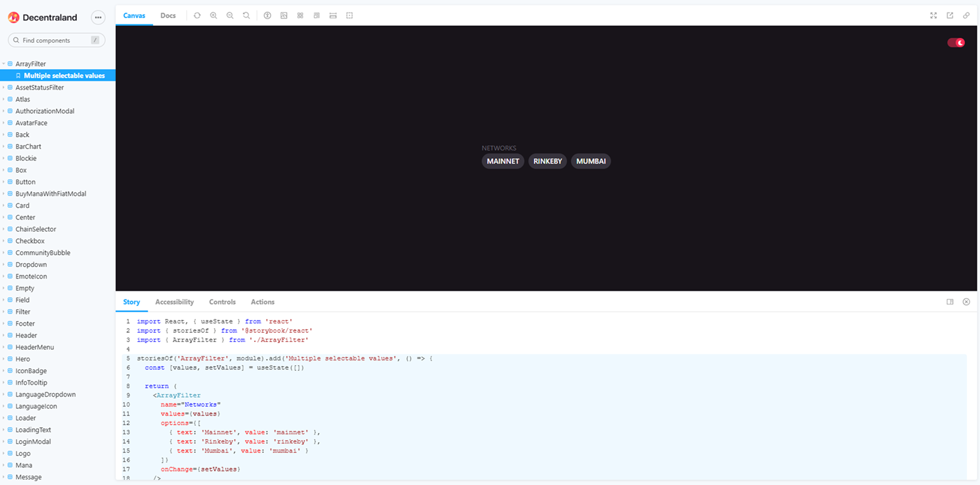Screen dimensions: 980x485
Task: Open the InfoTooltip component
Action: coord(31,383)
